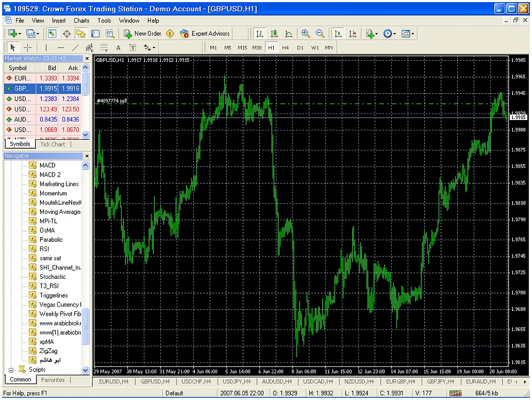This screenshot has height=400, width=532.
Task: Click the Zoom Out magnifier icon
Action: [x=320, y=34]
